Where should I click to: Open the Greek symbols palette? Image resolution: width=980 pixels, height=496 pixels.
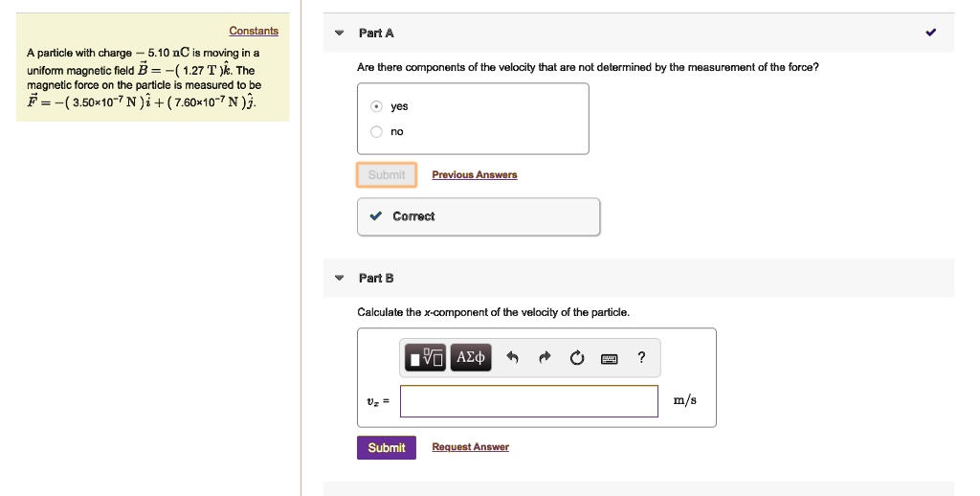(470, 358)
